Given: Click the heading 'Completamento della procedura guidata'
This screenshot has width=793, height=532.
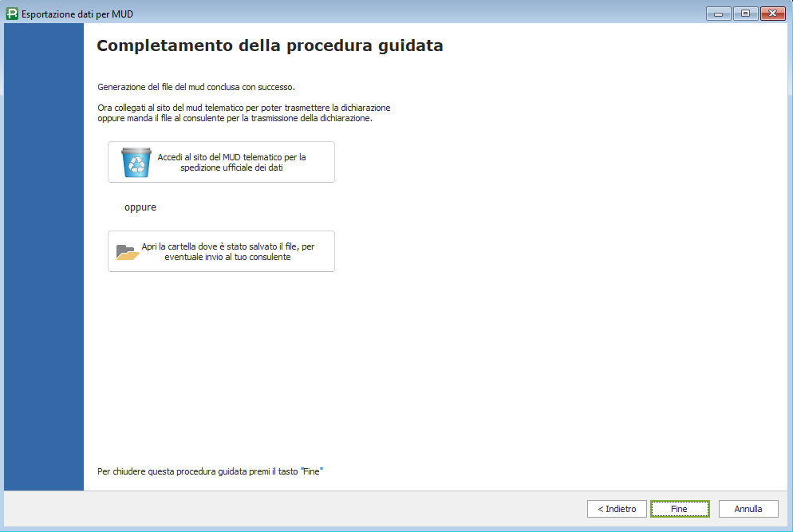Looking at the screenshot, I should tap(270, 46).
